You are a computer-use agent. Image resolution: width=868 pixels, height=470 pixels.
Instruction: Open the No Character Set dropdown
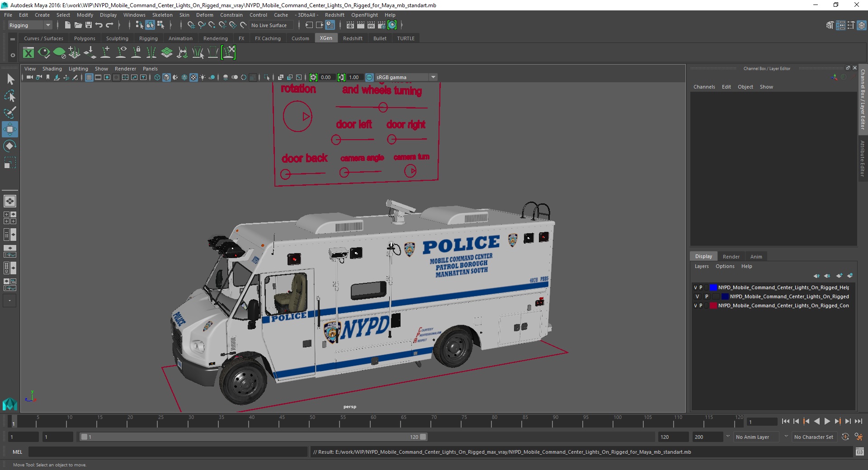pos(814,437)
